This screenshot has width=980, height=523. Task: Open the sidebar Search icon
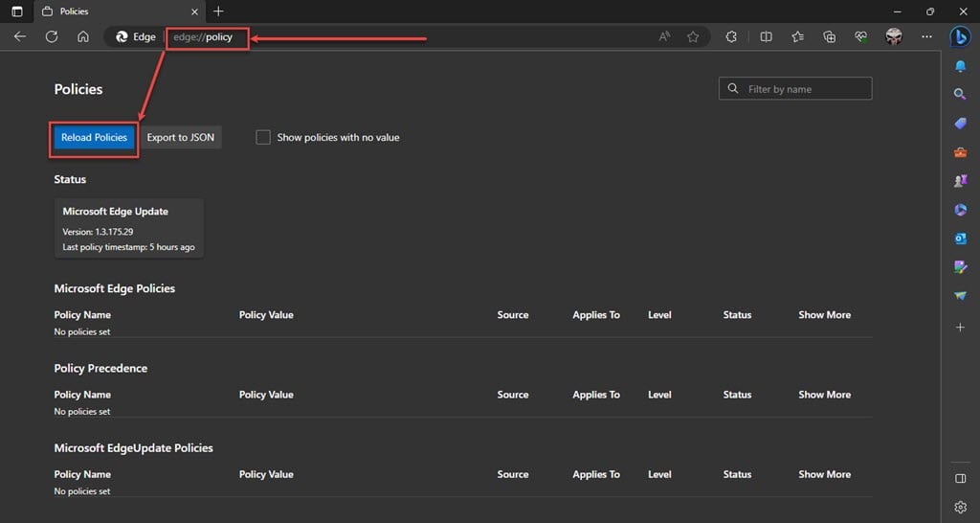click(x=960, y=95)
